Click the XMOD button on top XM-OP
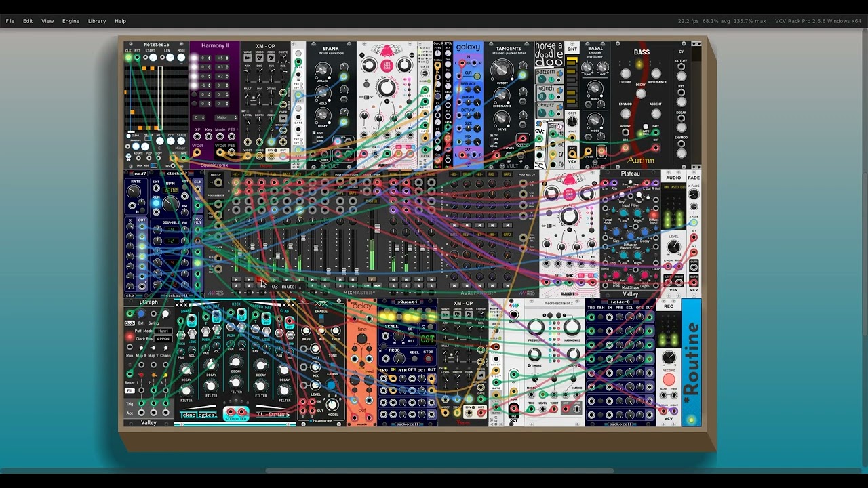Viewport: 868px width, 488px height. (x=260, y=58)
